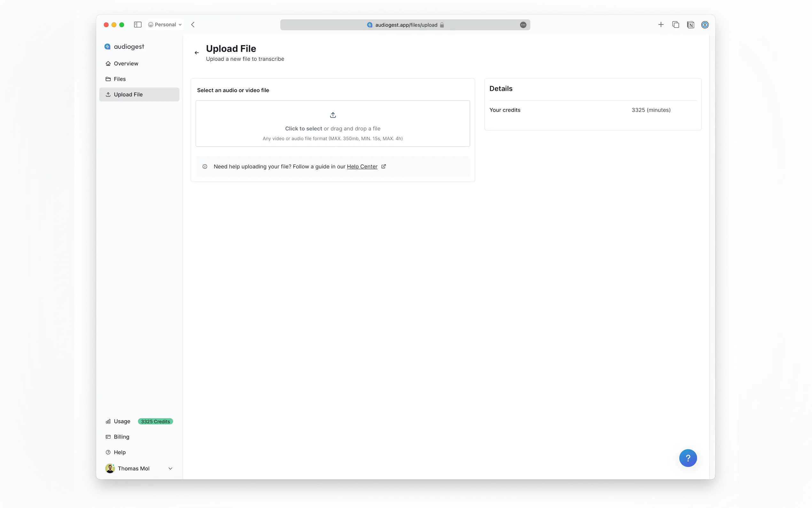Open Files in the sidebar
Image resolution: width=812 pixels, height=508 pixels.
120,79
